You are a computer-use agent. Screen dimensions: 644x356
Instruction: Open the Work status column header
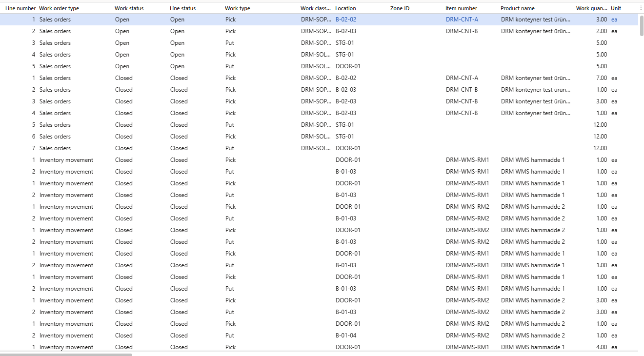point(129,8)
